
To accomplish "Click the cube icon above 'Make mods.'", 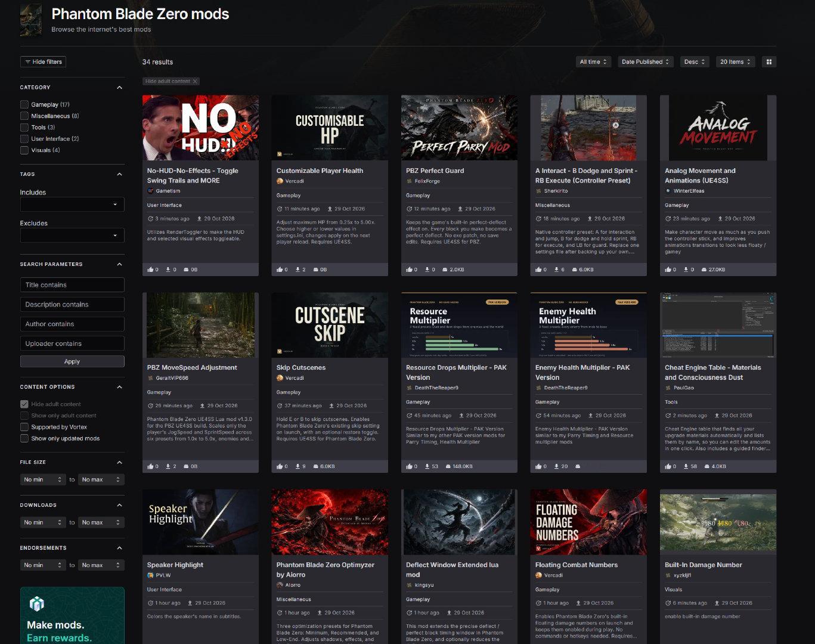I will click(37, 604).
